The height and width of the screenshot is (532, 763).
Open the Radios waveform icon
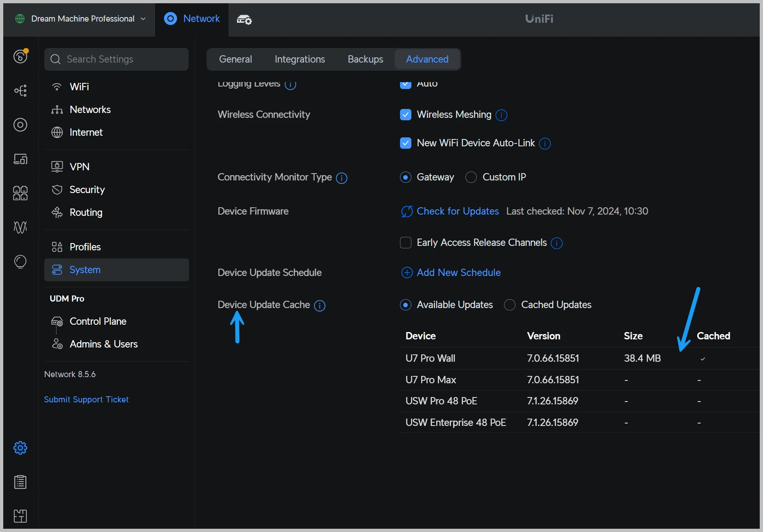[20, 227]
